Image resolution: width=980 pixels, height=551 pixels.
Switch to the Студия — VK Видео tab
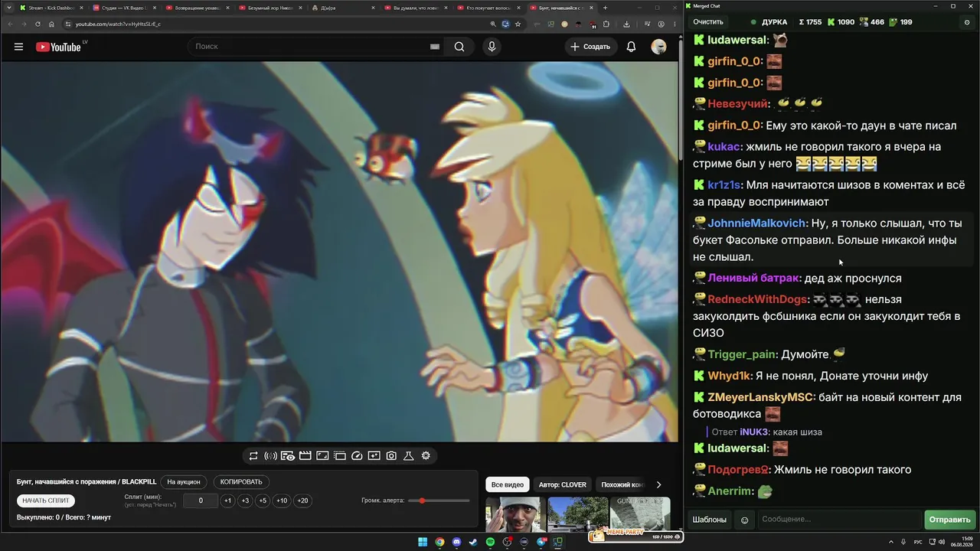[x=124, y=8]
